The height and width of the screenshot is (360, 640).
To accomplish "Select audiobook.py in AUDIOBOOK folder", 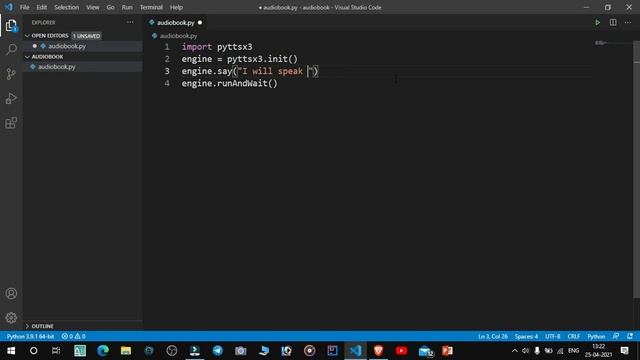I will pos(82,67).
